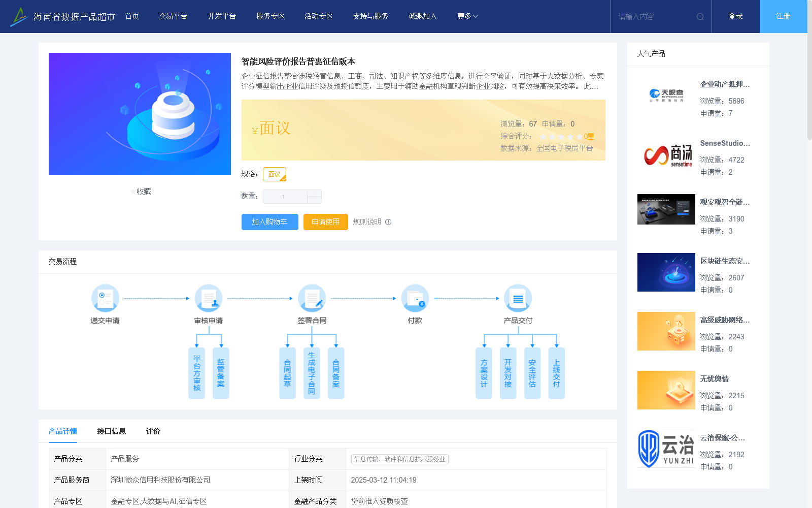Open the 活动专区 menu item
Viewport: 812px width, 508px height.
click(x=319, y=16)
